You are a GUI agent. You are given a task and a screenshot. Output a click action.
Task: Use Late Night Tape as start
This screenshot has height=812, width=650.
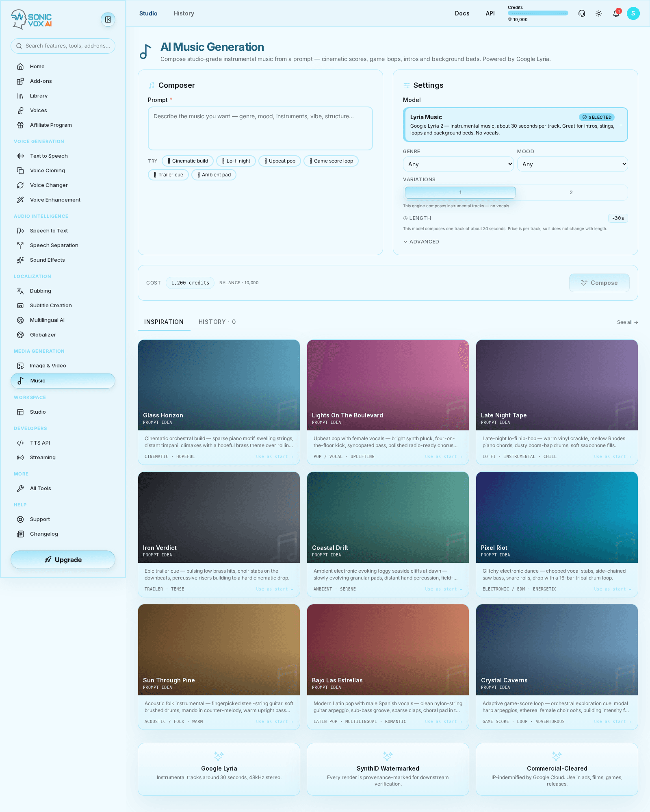click(613, 457)
